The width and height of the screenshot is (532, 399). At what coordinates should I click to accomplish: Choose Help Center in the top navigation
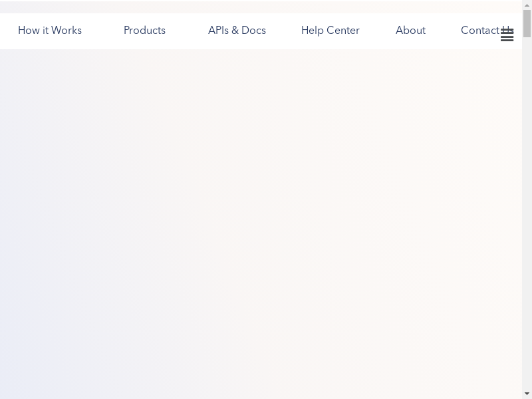click(x=330, y=31)
